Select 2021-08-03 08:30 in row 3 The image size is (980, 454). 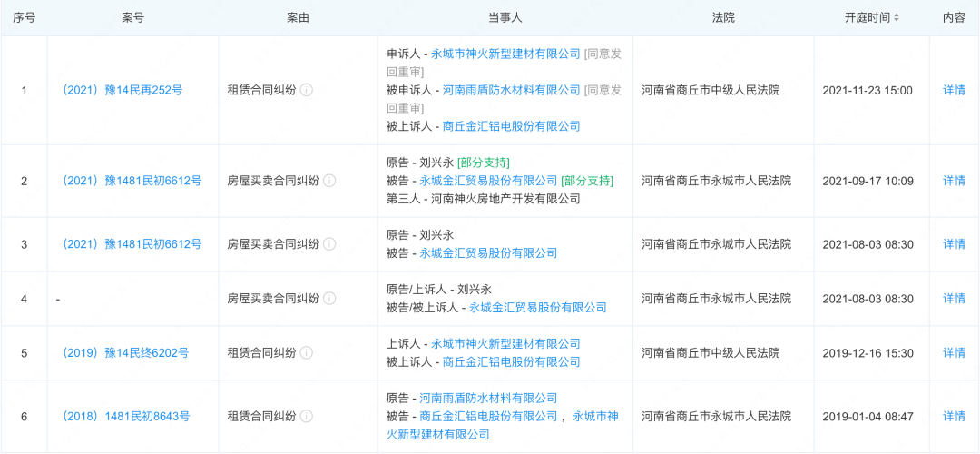click(868, 244)
